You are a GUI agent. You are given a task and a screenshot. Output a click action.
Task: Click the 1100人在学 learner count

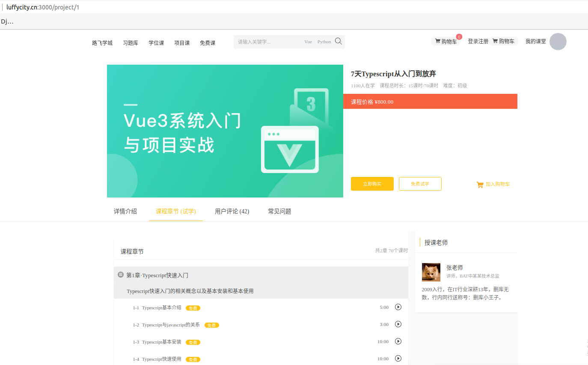(x=363, y=86)
